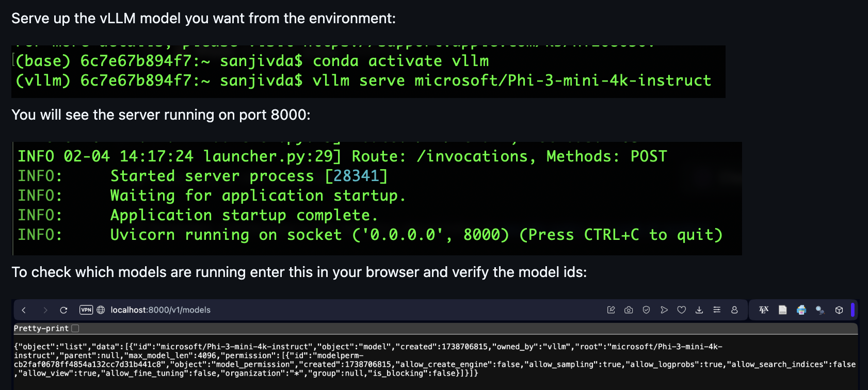The width and height of the screenshot is (868, 390).
Task: Focus the localhost:8000/v1/models address field
Action: (x=160, y=310)
